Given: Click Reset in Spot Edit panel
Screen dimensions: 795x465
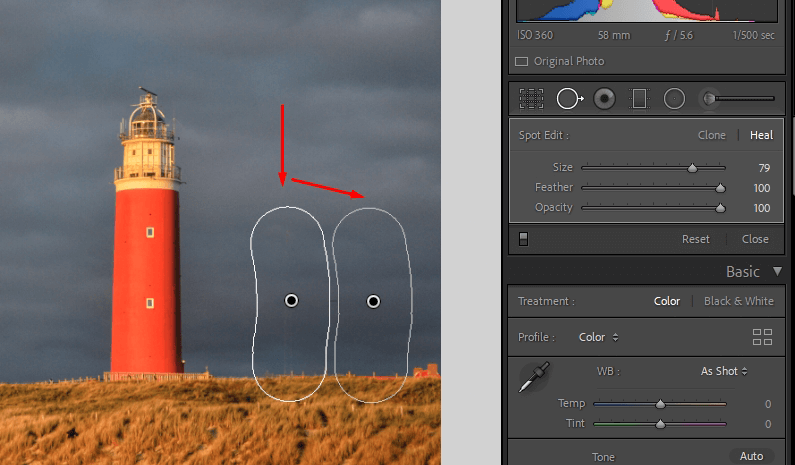Looking at the screenshot, I should coord(695,239).
